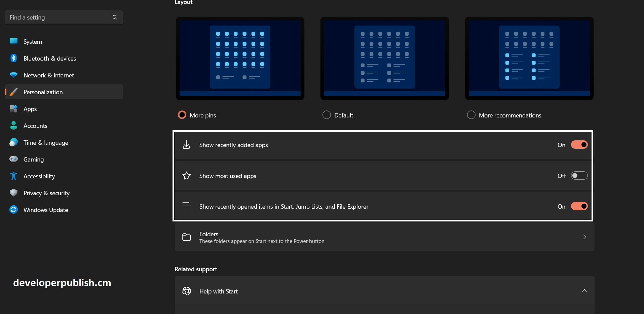
Task: Collapse the Help with Start section
Action: (x=584, y=290)
